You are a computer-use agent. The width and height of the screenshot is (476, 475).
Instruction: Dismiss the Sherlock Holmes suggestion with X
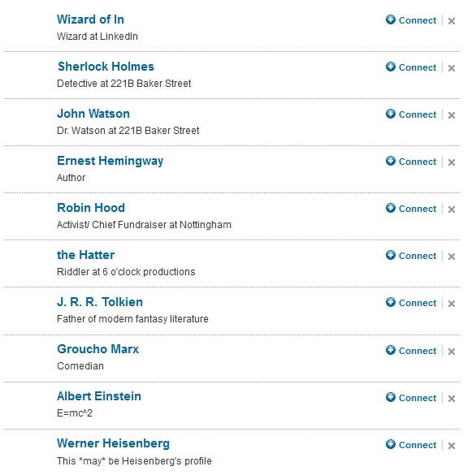[x=452, y=68]
